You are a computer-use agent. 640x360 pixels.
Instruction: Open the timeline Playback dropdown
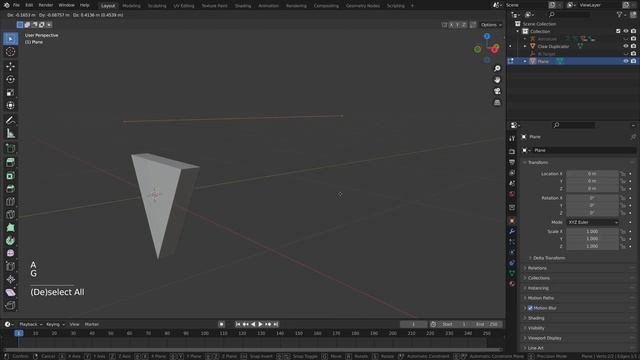tap(31, 324)
